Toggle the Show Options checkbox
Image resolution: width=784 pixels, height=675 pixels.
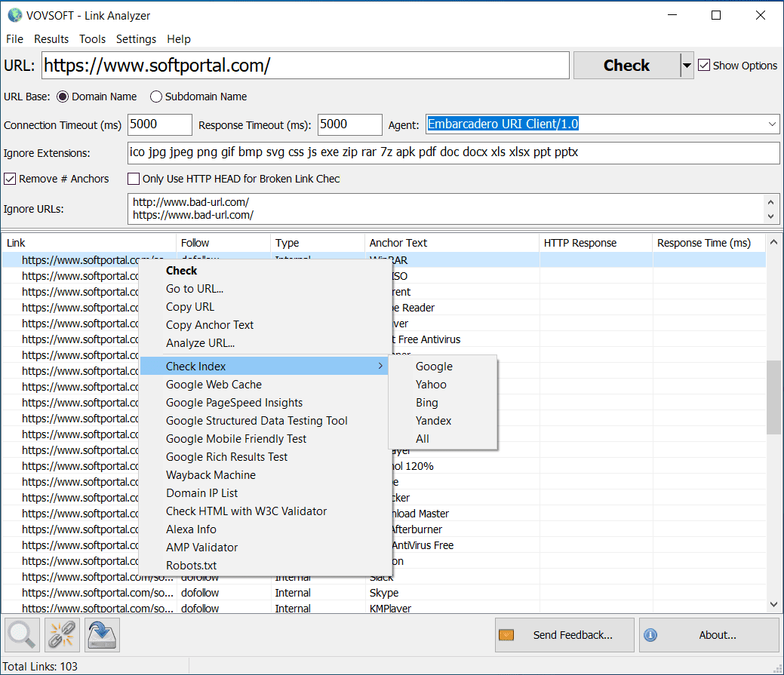(704, 65)
